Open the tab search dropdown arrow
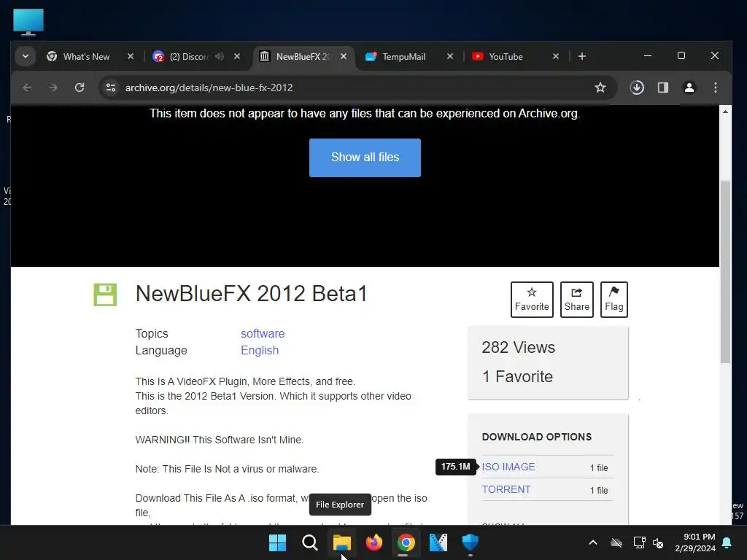 click(26, 56)
